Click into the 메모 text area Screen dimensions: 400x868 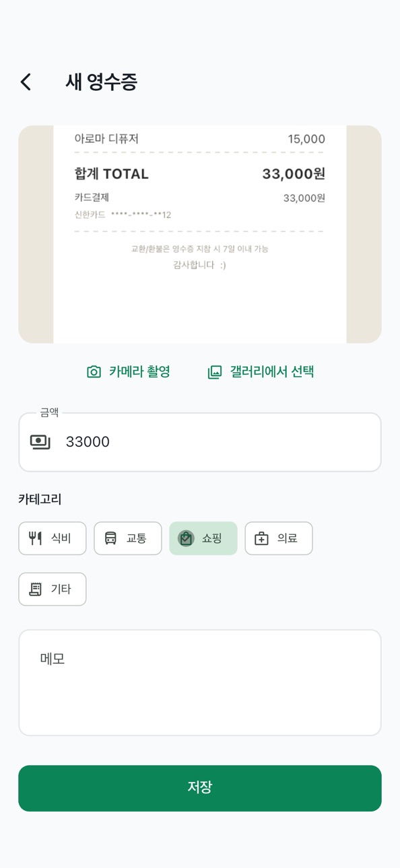click(200, 683)
